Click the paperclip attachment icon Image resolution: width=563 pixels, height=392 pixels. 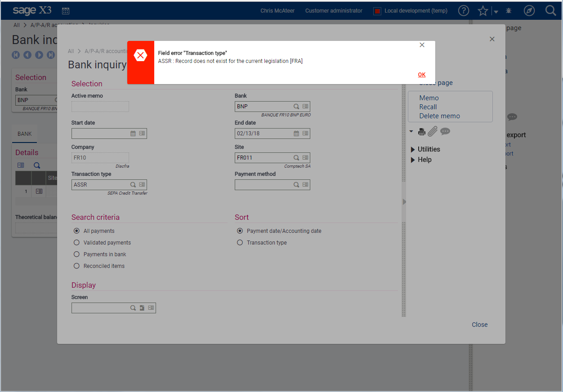433,131
